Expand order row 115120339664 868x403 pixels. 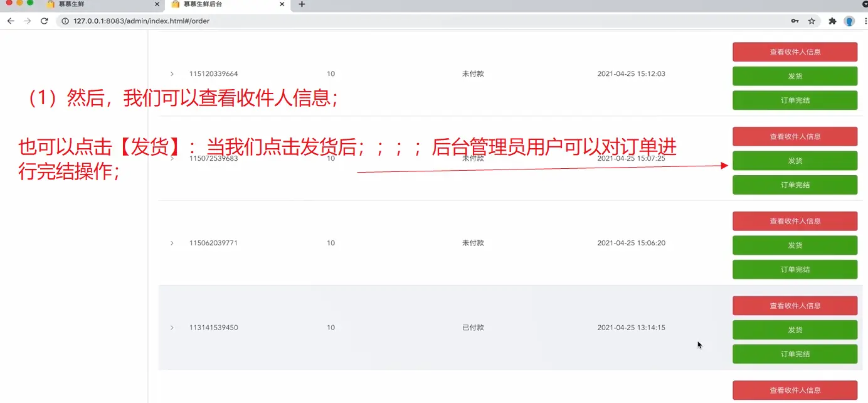[172, 74]
